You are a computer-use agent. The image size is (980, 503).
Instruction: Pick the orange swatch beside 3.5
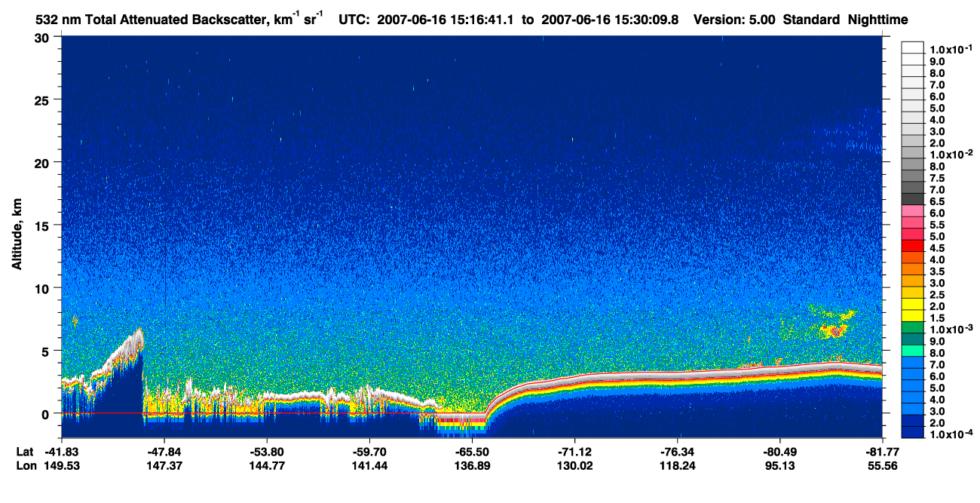pyautogui.click(x=913, y=268)
